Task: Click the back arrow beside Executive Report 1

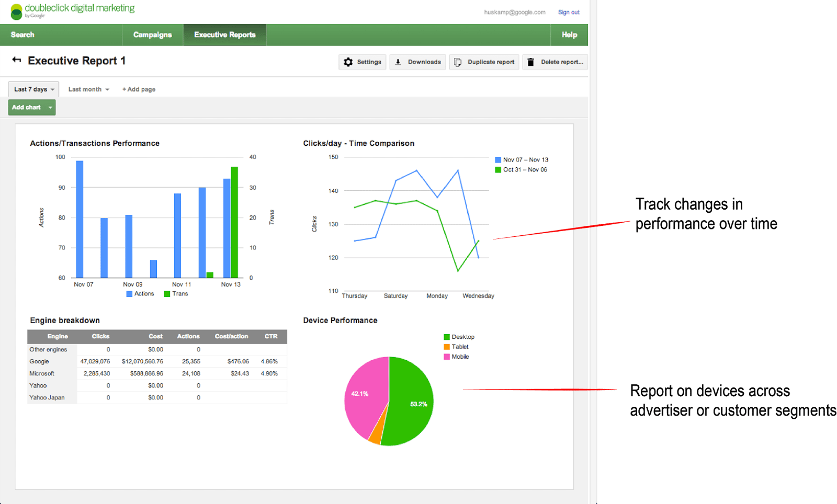Action: (16, 60)
